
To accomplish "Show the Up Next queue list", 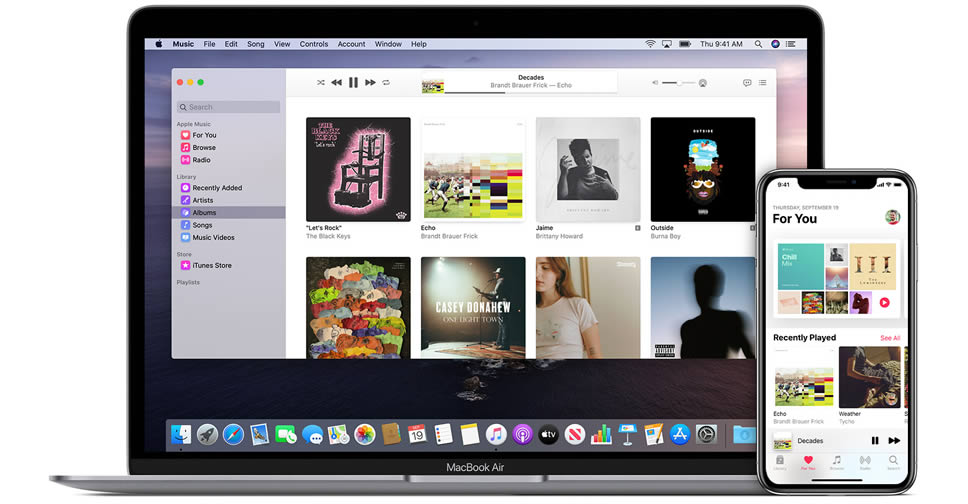I will 762,82.
